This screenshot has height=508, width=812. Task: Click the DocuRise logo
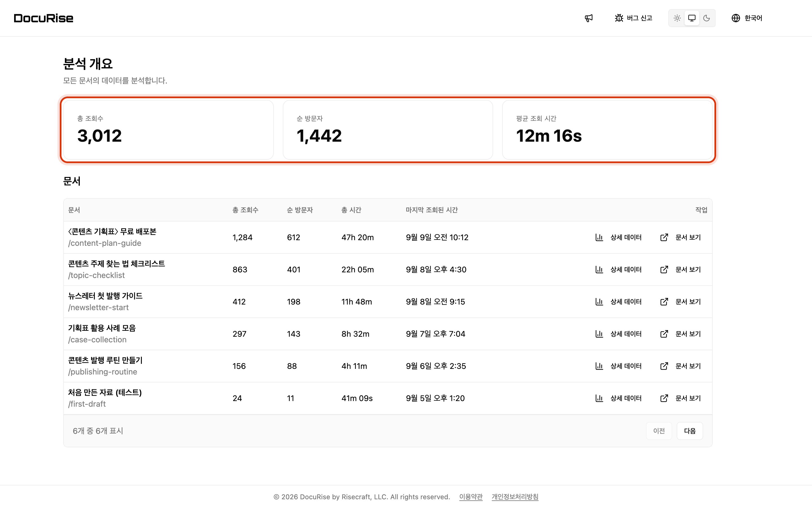coord(44,18)
